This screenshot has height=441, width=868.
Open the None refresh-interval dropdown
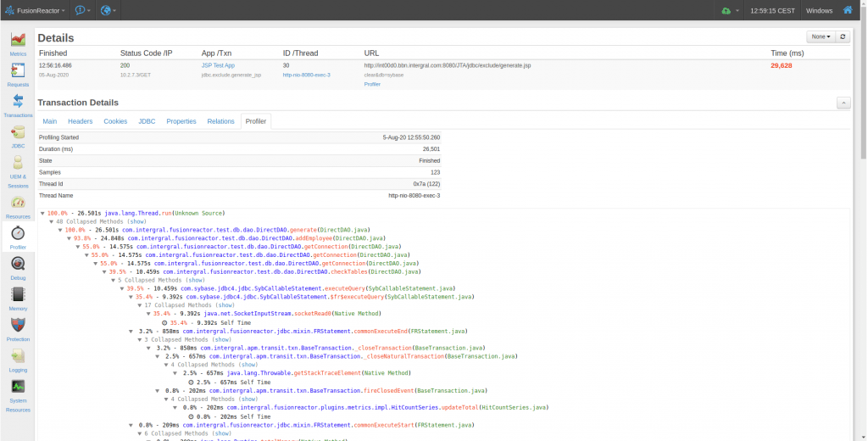point(821,36)
